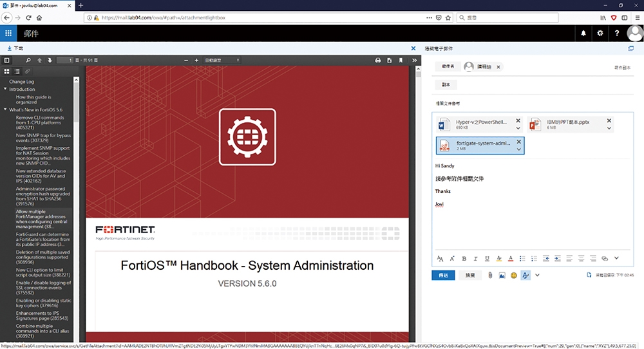This screenshot has height=349, width=644.
Task: Open 'Administrator password encryption hash' entry
Action: (43, 196)
